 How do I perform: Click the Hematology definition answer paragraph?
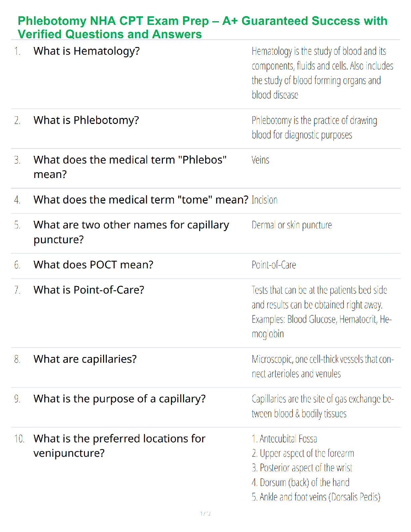322,73
